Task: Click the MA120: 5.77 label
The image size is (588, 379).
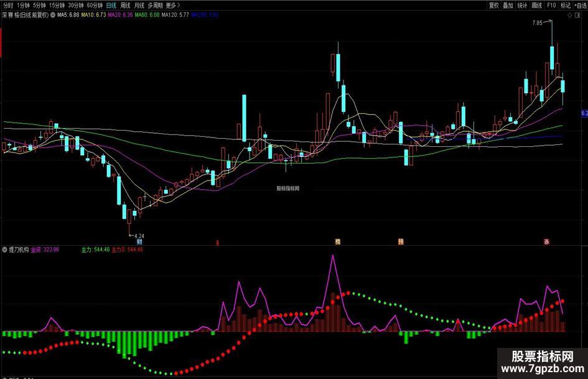Action: (x=175, y=15)
